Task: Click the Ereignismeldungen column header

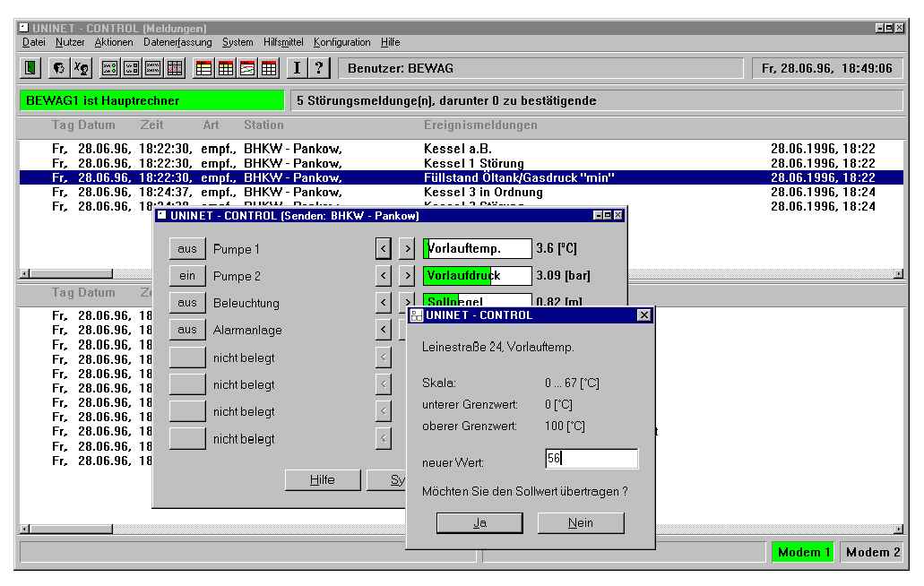Action: 480,125
